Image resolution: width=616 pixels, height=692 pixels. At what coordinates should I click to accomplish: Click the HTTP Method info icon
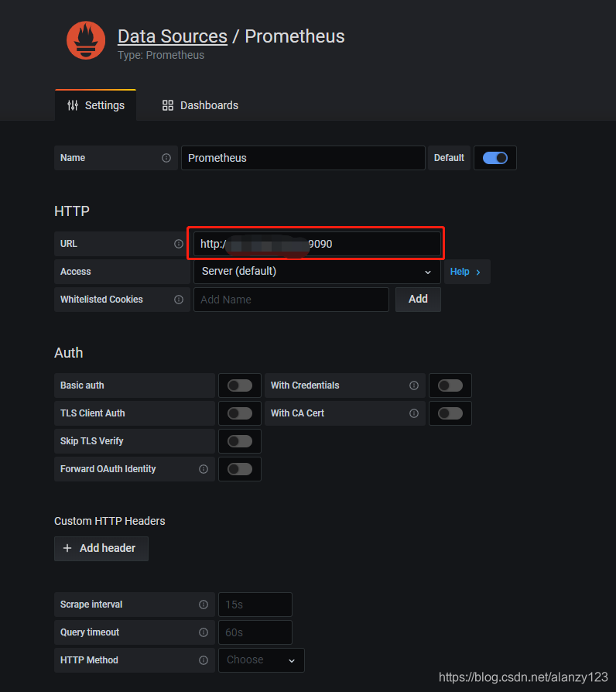(204, 659)
